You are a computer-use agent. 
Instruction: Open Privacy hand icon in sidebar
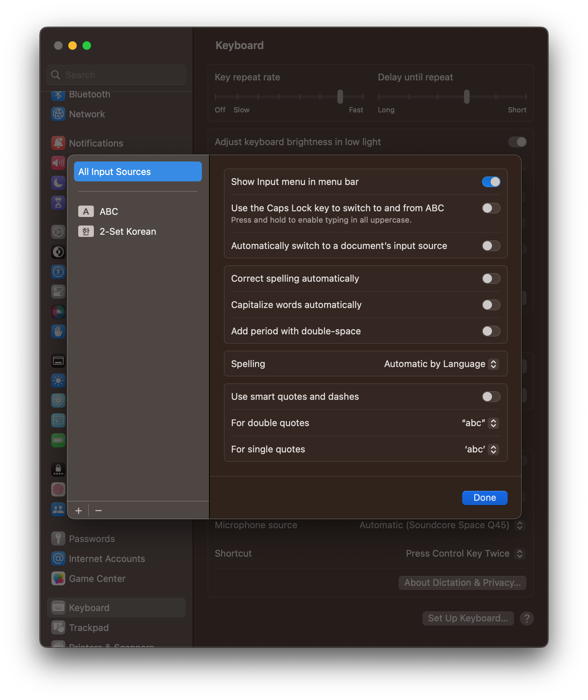click(58, 332)
